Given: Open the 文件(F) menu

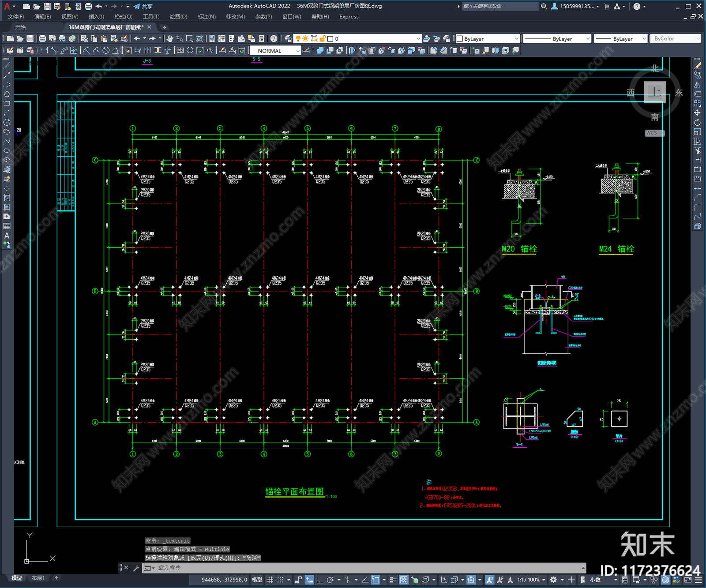Looking at the screenshot, I should point(16,17).
